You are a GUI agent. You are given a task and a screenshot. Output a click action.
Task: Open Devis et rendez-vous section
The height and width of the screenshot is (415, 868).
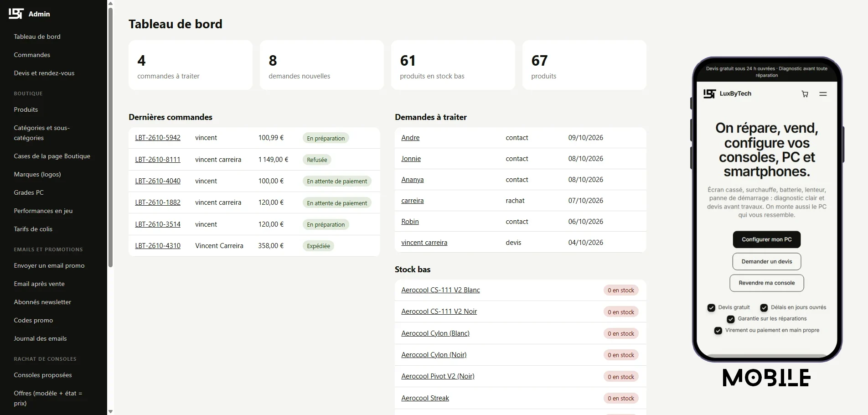coord(44,73)
